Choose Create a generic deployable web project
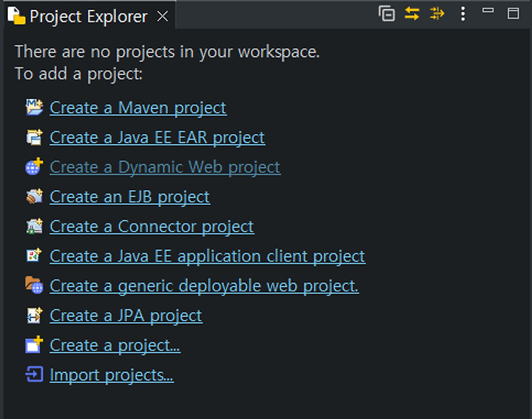Screen dimensions: 532x419 204,286
